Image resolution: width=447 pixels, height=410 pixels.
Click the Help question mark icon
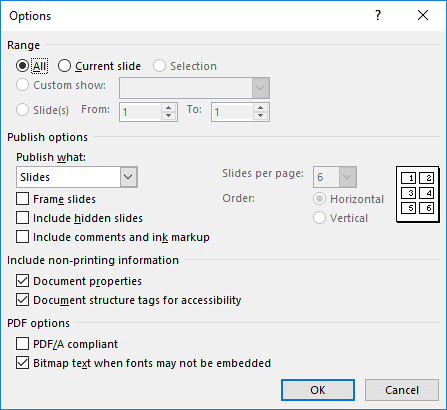(x=378, y=15)
